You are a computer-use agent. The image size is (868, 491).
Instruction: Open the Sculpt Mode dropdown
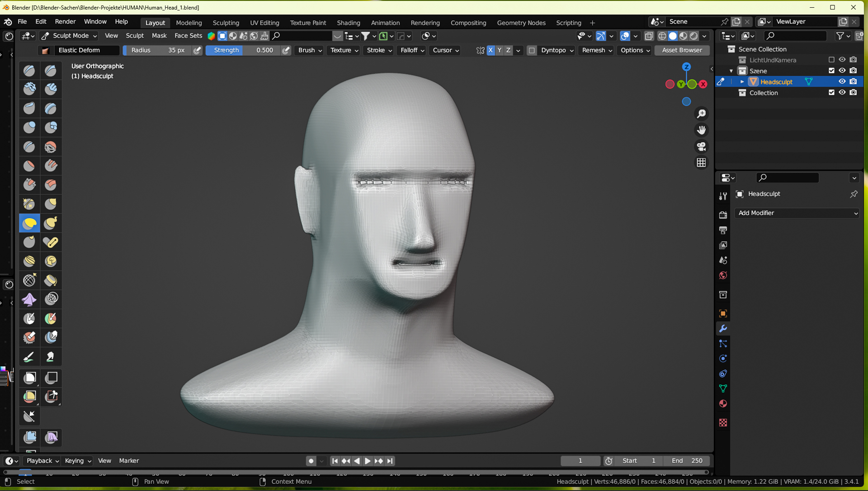[69, 36]
